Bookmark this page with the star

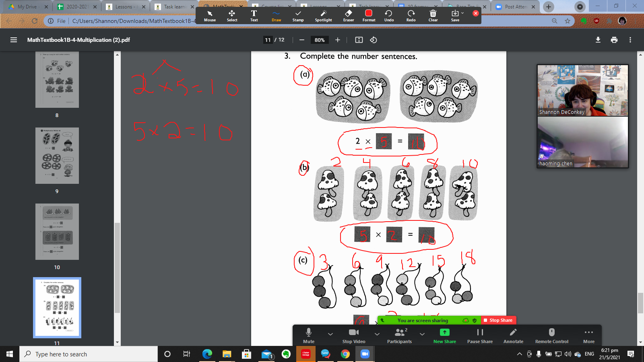(x=568, y=21)
